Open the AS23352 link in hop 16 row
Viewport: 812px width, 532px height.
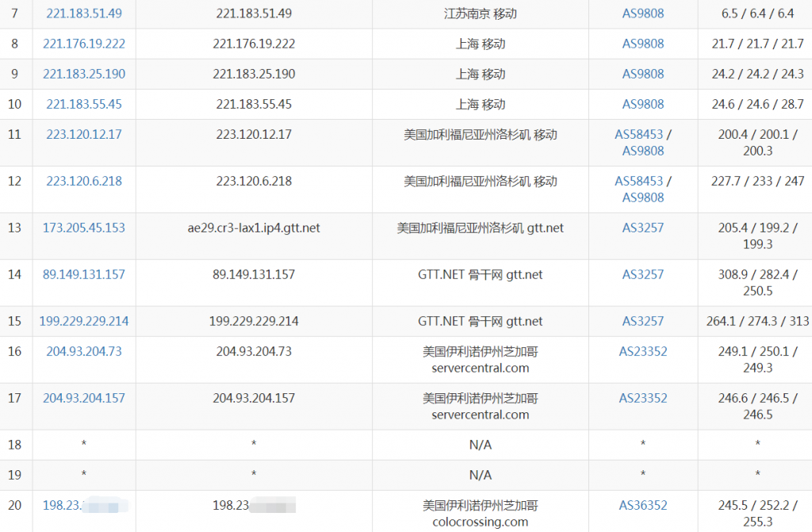point(642,351)
